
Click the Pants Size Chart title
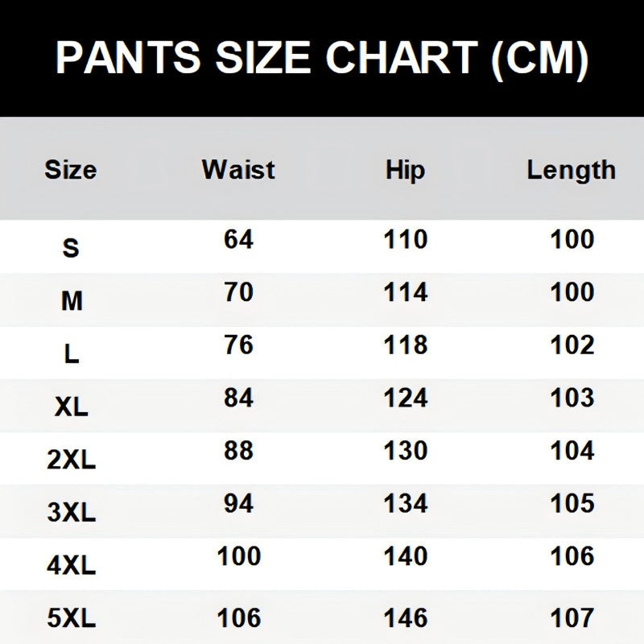click(x=322, y=58)
